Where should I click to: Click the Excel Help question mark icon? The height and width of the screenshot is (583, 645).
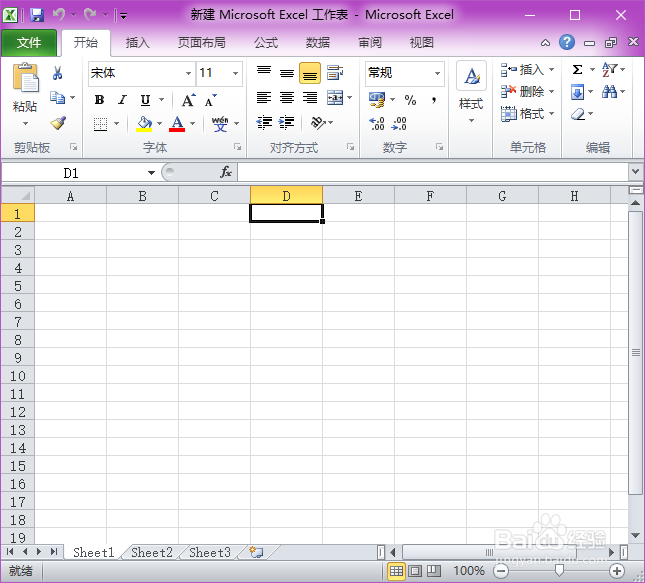[x=567, y=42]
